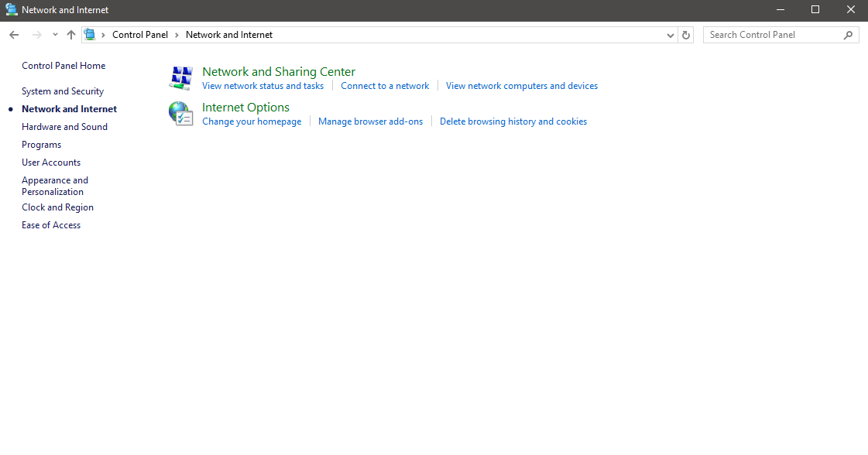Maximize the Network and Internet window
This screenshot has height=455, width=868.
pyautogui.click(x=815, y=9)
